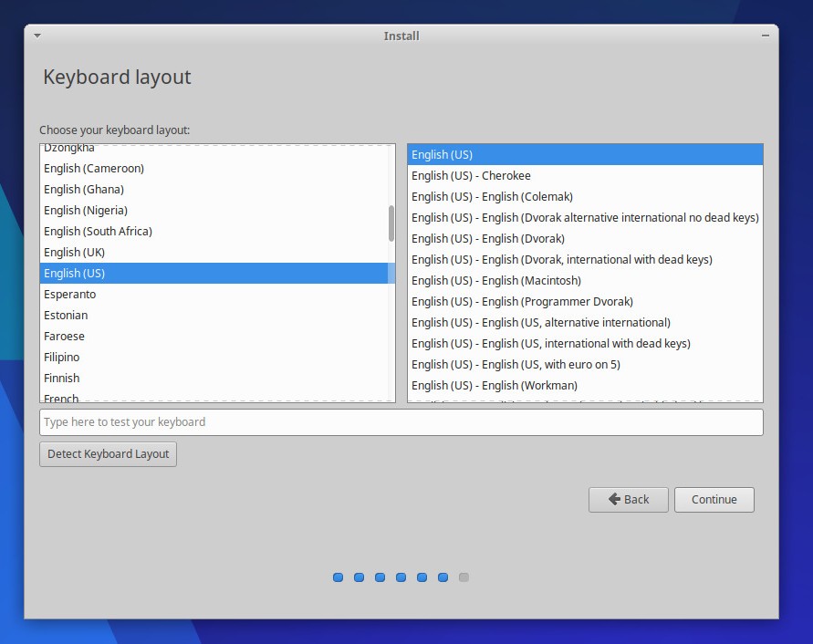Screen dimensions: 813x644
Task: Select the English (Colemak) variant
Action: click(x=585, y=196)
